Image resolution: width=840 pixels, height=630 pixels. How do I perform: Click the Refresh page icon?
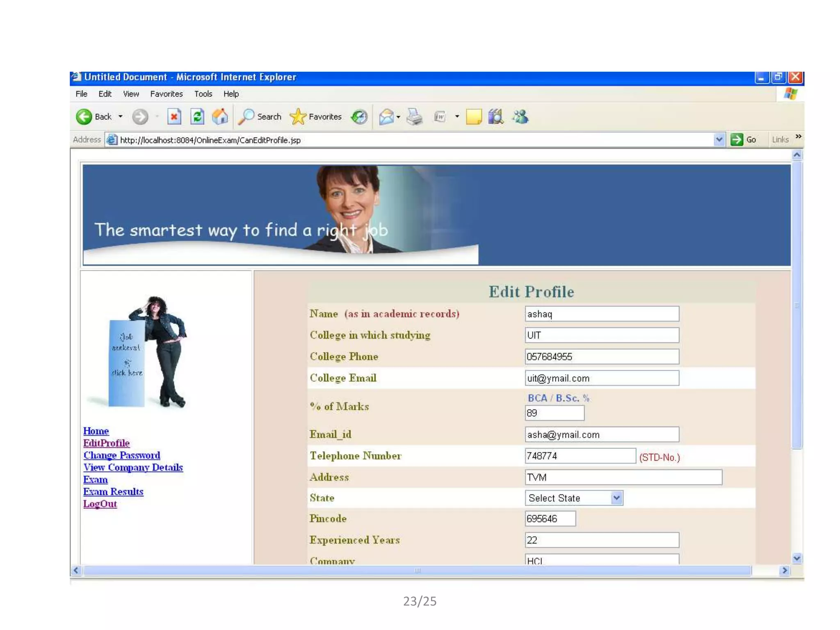click(x=197, y=117)
